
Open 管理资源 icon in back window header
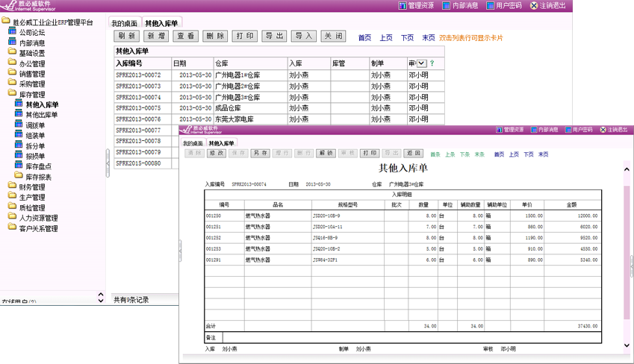click(403, 6)
